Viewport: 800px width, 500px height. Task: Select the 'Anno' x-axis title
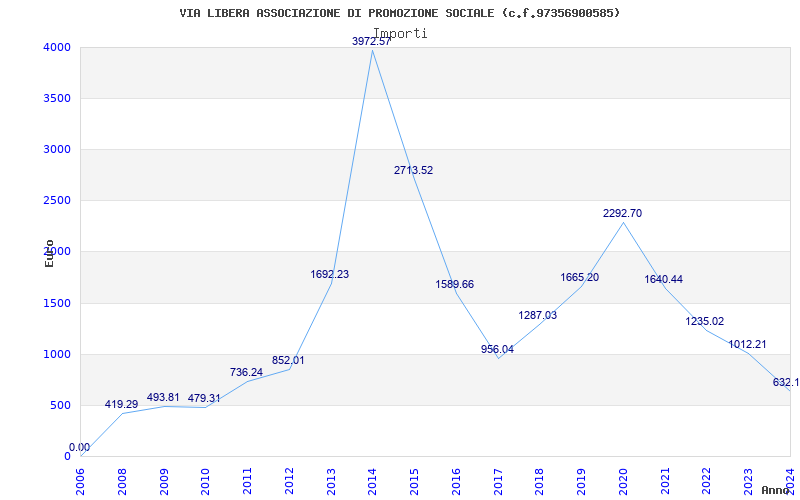click(x=774, y=490)
